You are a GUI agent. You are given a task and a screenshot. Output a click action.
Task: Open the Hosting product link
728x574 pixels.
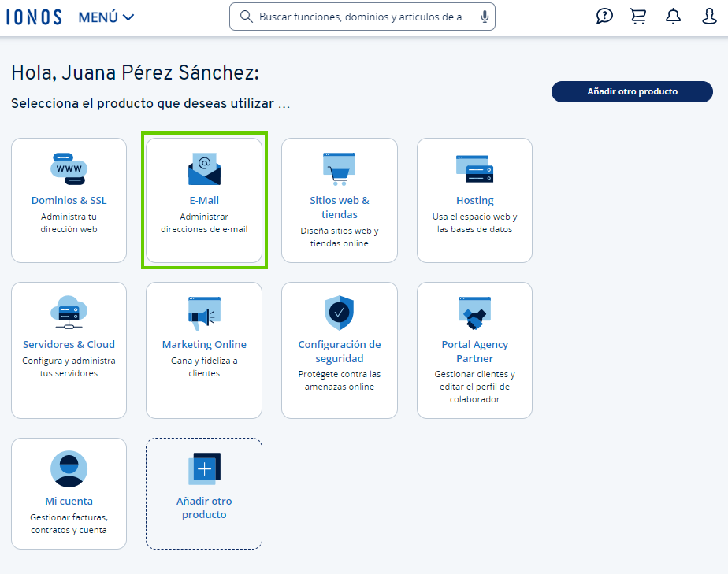[474, 201]
